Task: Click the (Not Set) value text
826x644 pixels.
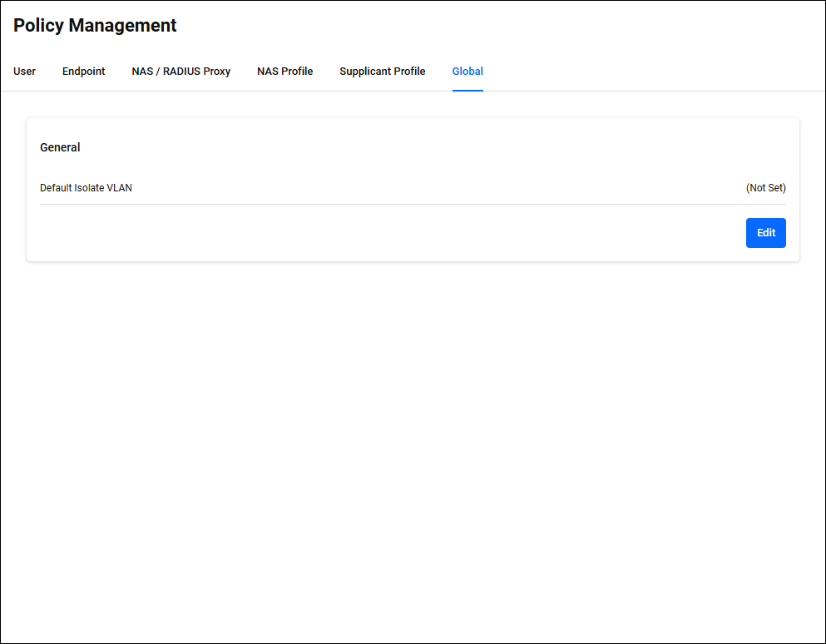Action: (765, 188)
